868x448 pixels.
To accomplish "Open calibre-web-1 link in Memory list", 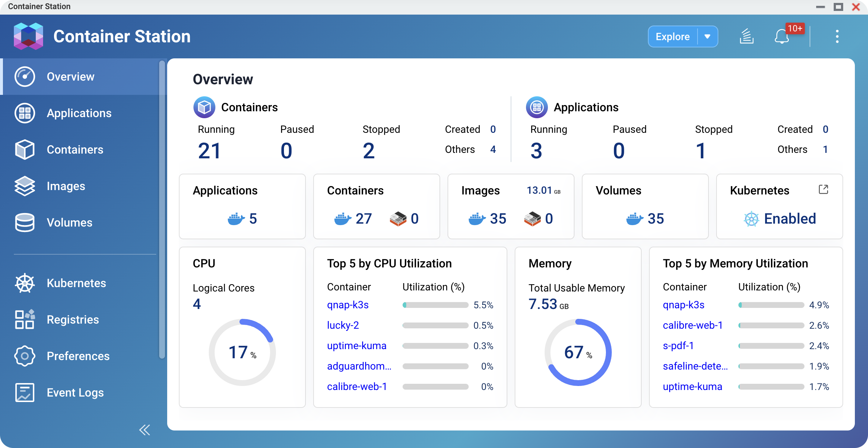I will point(693,325).
